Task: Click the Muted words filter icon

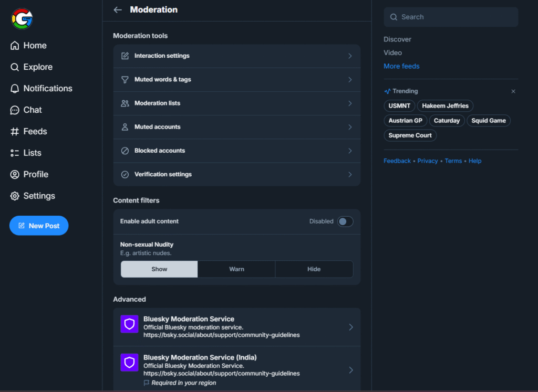Action: pos(125,79)
